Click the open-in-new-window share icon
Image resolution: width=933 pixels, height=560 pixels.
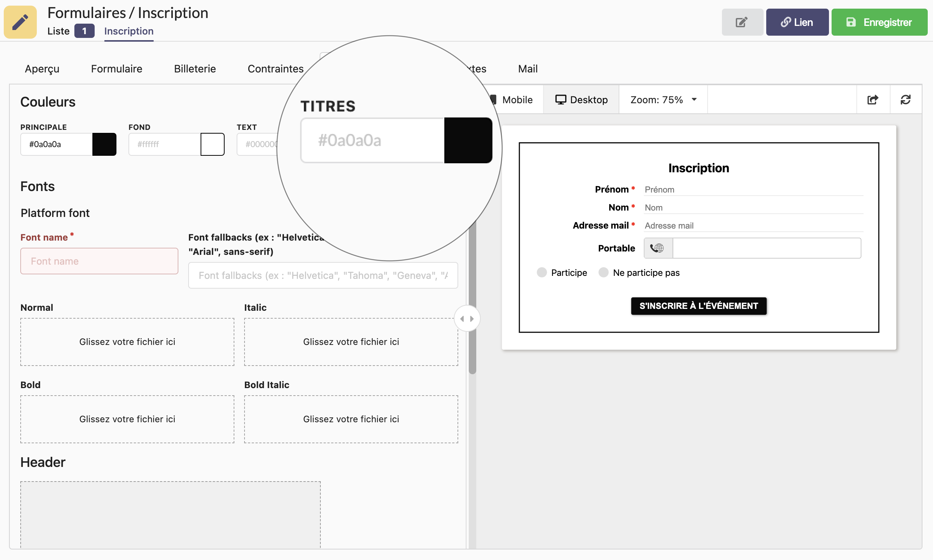[873, 99]
